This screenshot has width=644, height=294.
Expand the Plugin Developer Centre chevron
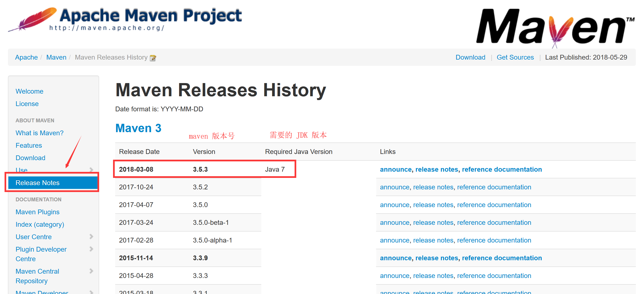pyautogui.click(x=91, y=249)
